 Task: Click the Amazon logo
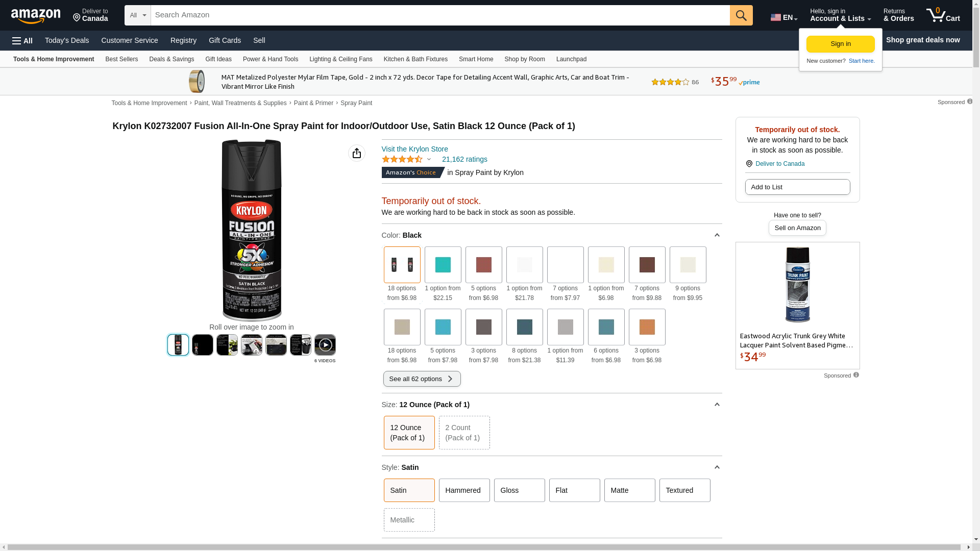pyautogui.click(x=36, y=16)
